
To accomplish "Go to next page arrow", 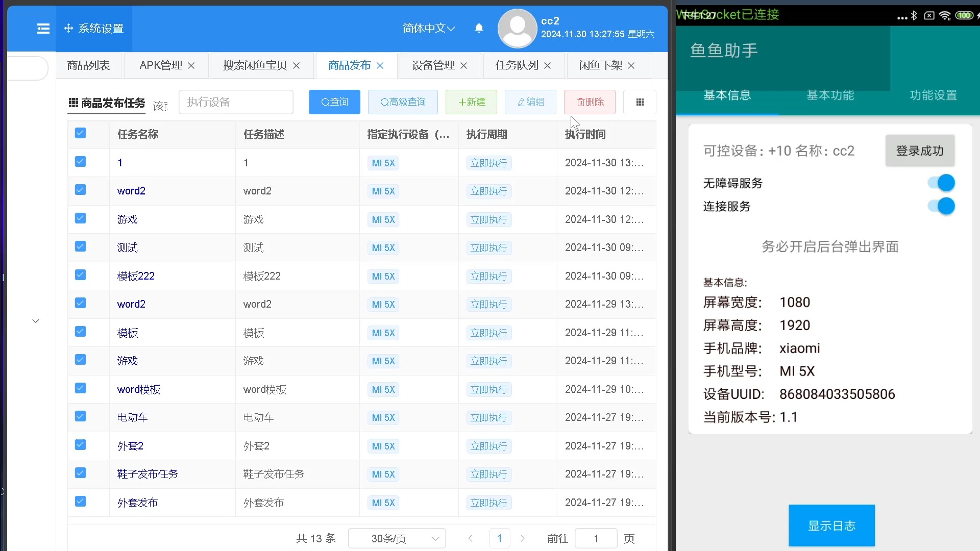I will [523, 538].
